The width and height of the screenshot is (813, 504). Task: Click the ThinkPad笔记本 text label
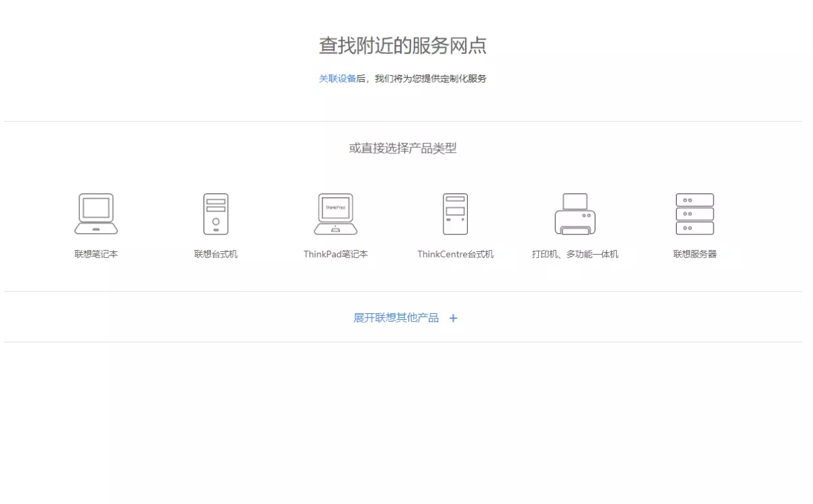coord(335,254)
